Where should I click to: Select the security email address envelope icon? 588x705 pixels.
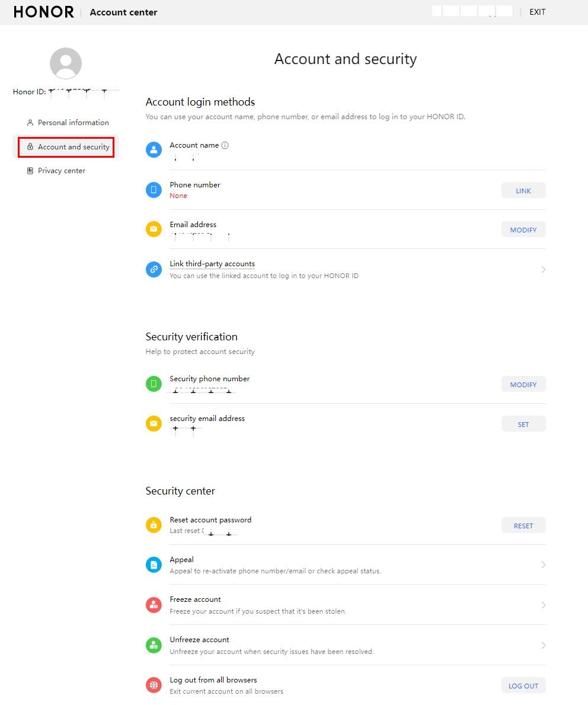coord(154,423)
